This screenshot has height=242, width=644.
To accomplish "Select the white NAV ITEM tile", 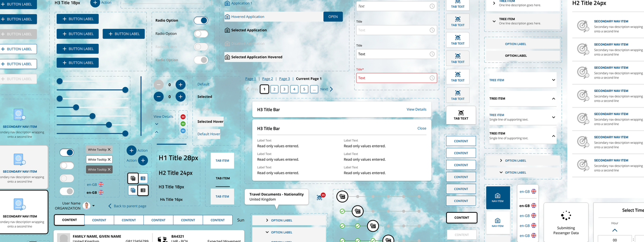I will click(498, 222).
